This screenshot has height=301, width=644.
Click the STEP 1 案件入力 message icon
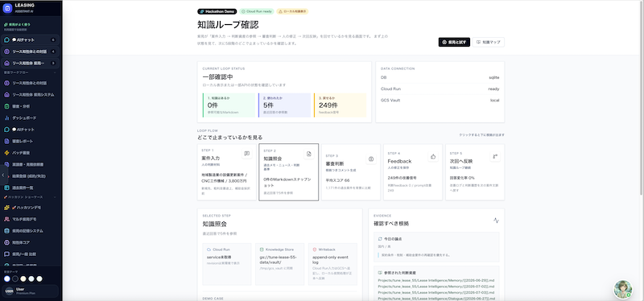tap(247, 154)
